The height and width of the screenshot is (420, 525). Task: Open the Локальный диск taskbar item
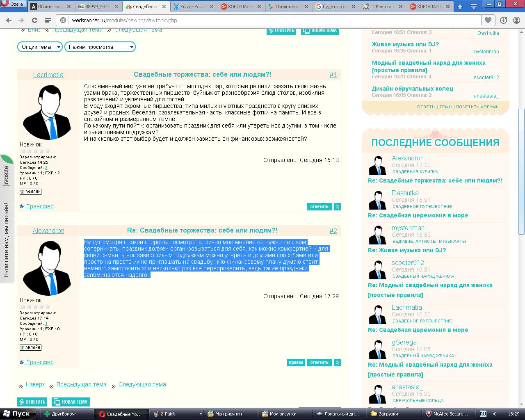point(340,414)
